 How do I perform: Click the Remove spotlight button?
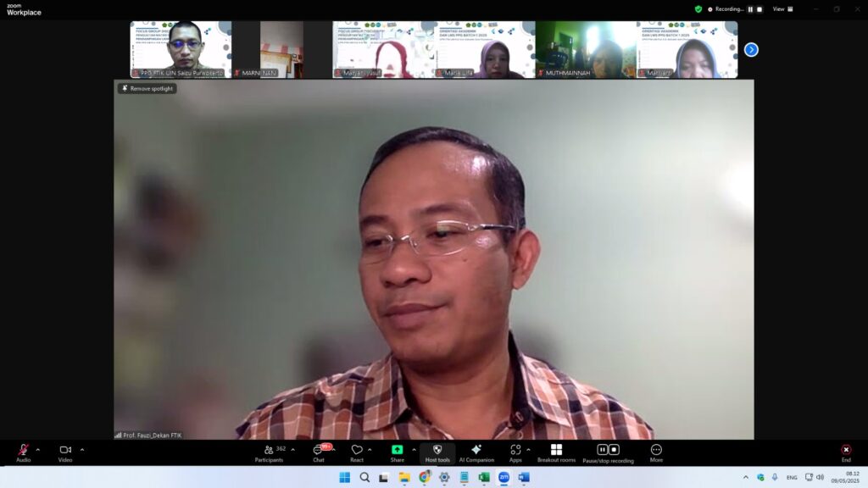point(147,88)
